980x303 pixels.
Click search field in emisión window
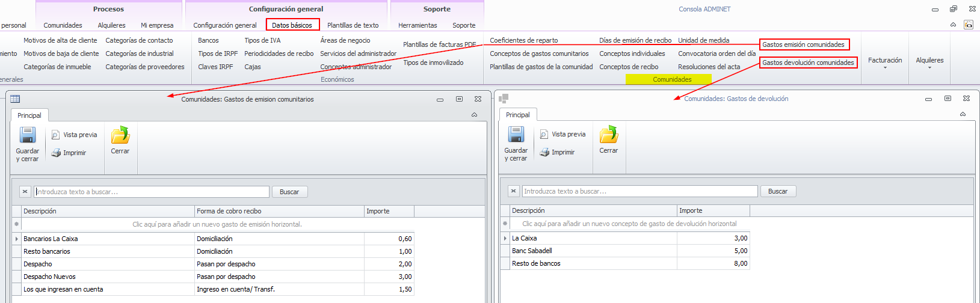coord(151,192)
